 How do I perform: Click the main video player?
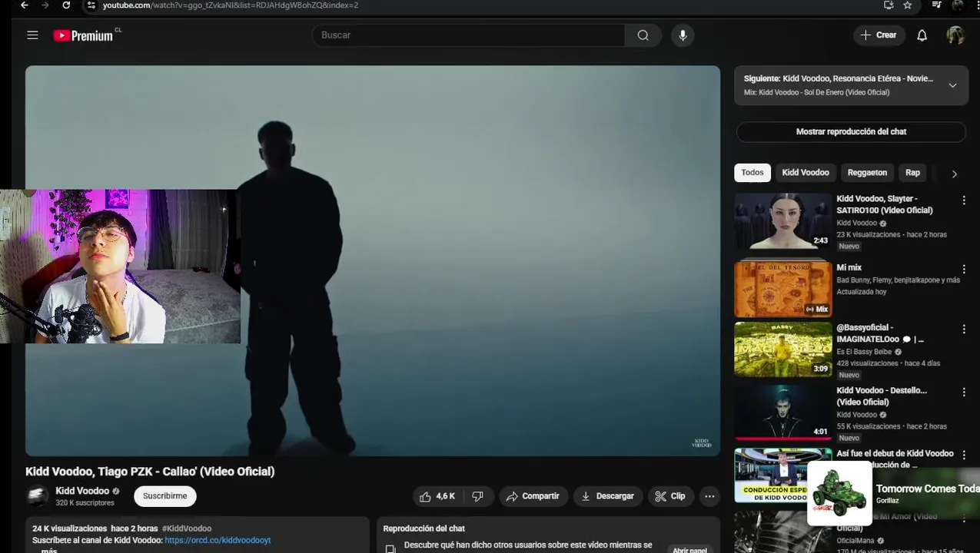pyautogui.click(x=373, y=261)
